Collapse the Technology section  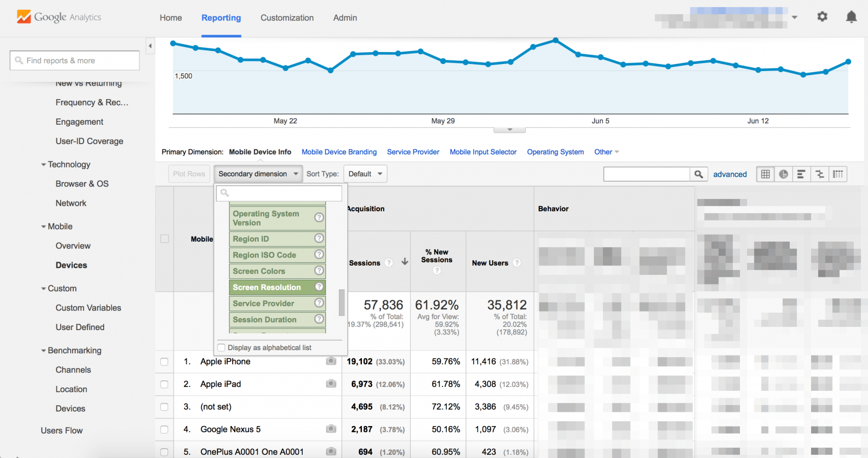click(44, 164)
